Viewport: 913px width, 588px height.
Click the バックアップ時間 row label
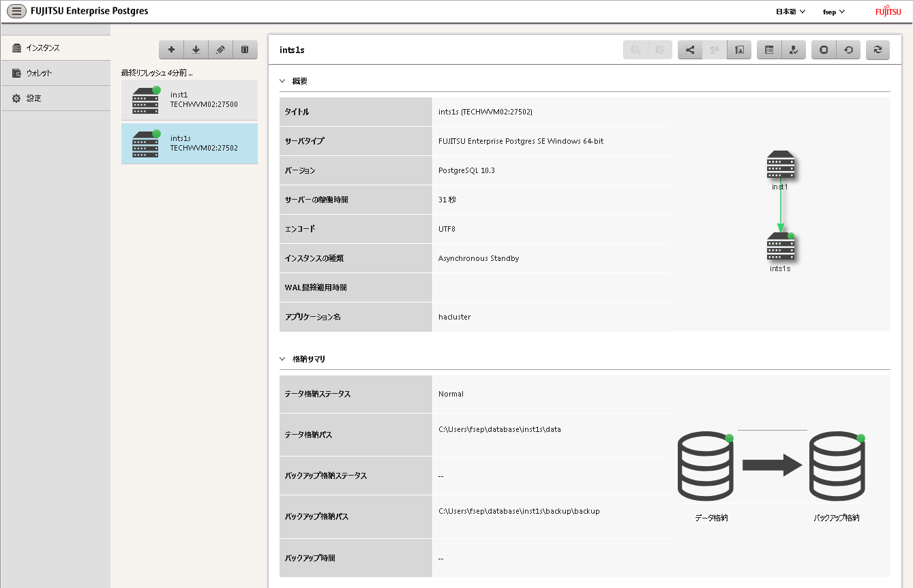tap(310, 558)
